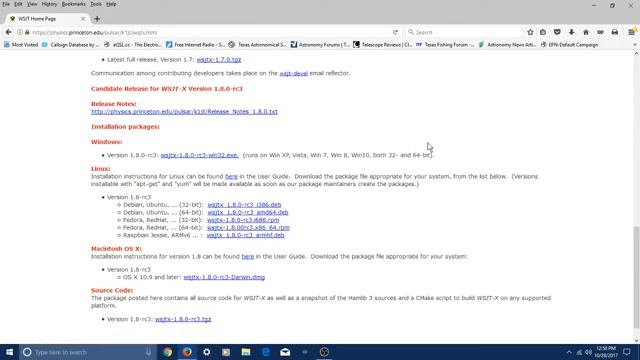The image size is (640, 360).
Task: Download wsjtx-1.8.0-rc3.tgz source code
Action: [x=183, y=319]
